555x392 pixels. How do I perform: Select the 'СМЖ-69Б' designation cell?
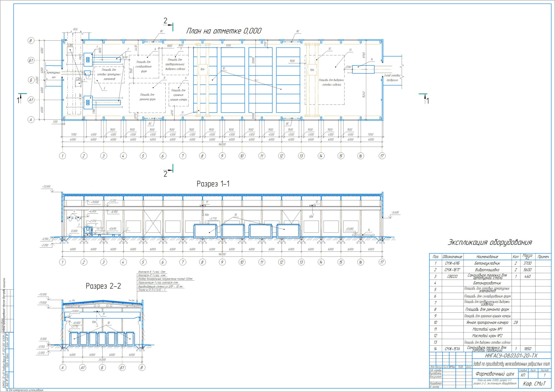tap(452, 264)
